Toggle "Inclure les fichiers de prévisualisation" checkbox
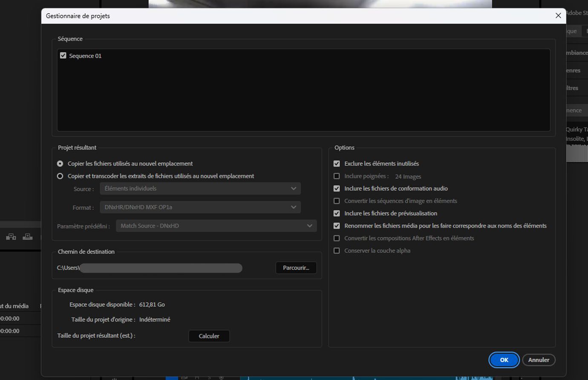588x380 pixels. point(337,213)
